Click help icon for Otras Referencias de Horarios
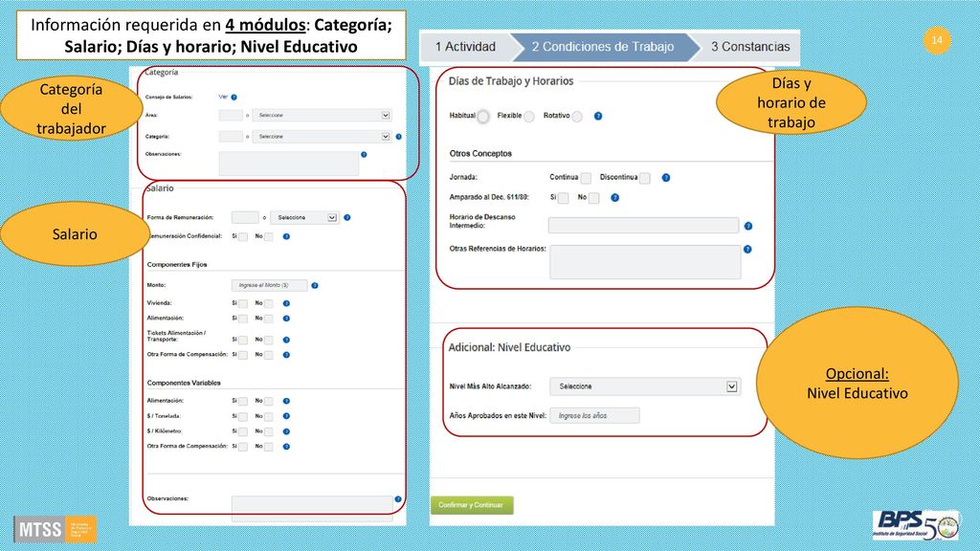Viewport: 980px width, 551px height. coord(747,250)
